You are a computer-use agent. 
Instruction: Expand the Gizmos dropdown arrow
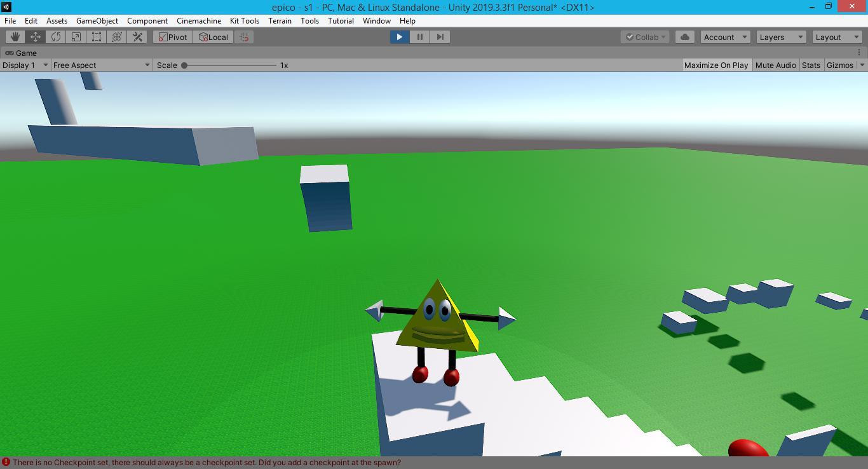(862, 65)
